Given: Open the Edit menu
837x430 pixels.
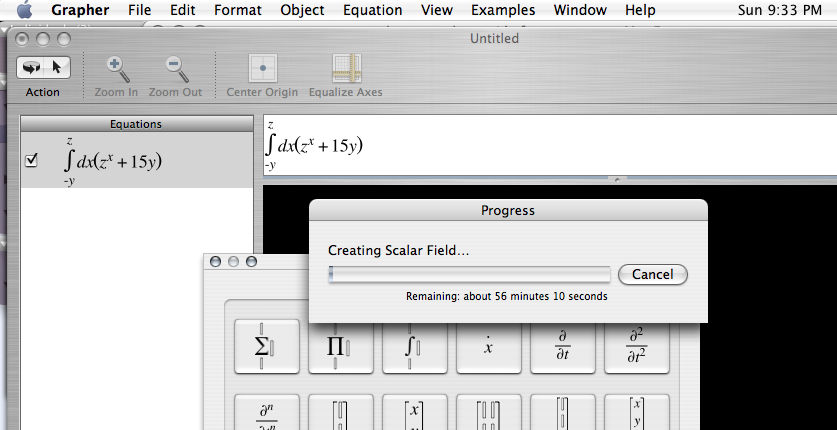Looking at the screenshot, I should 183,10.
